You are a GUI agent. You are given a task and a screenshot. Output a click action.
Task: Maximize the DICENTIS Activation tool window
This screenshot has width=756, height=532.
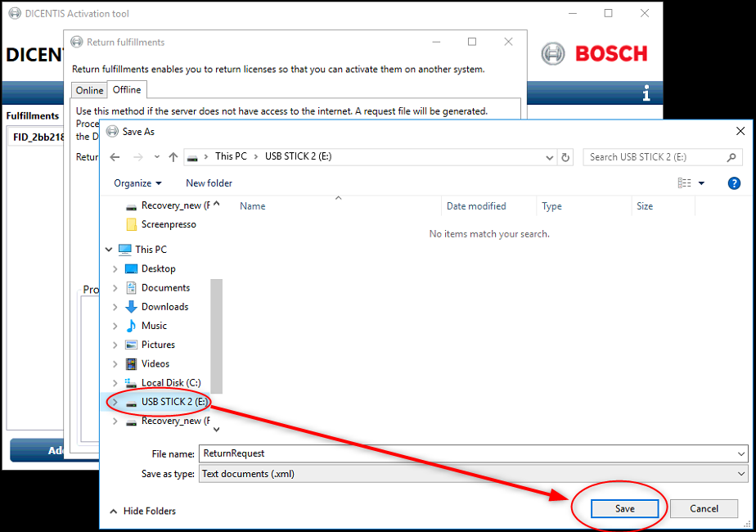(609, 14)
